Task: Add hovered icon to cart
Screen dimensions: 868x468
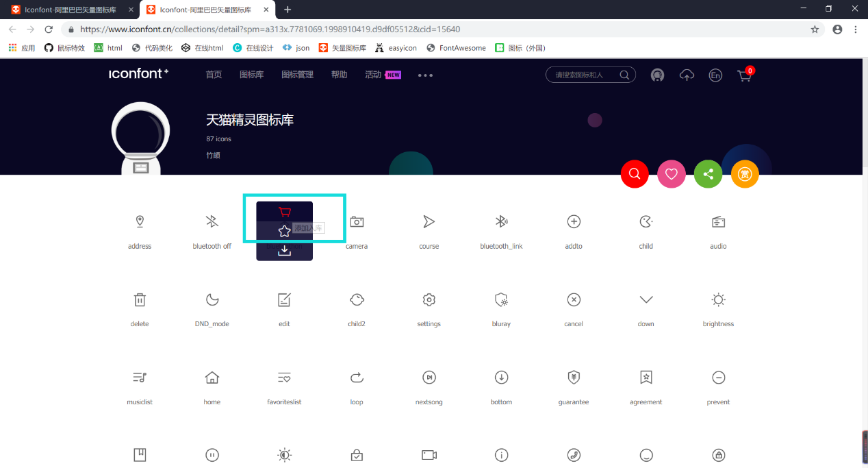Action: coord(285,212)
